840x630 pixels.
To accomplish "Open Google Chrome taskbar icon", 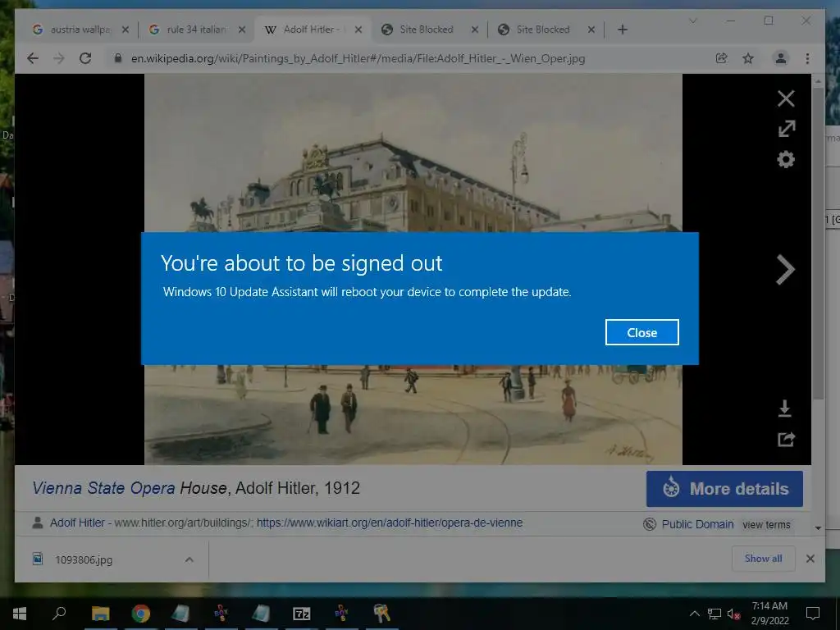I will pos(141,614).
